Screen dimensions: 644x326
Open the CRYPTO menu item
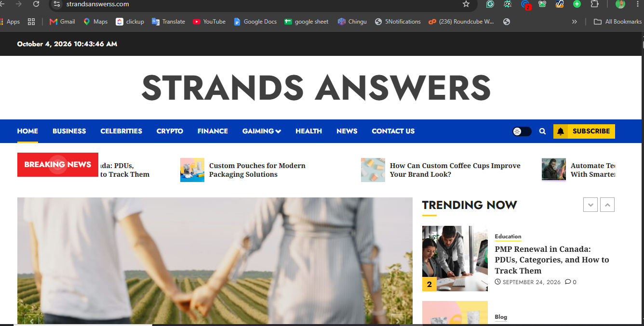click(170, 131)
